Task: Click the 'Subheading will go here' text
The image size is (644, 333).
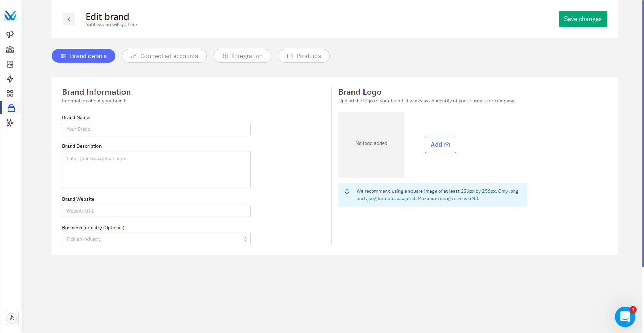Action: pos(111,25)
